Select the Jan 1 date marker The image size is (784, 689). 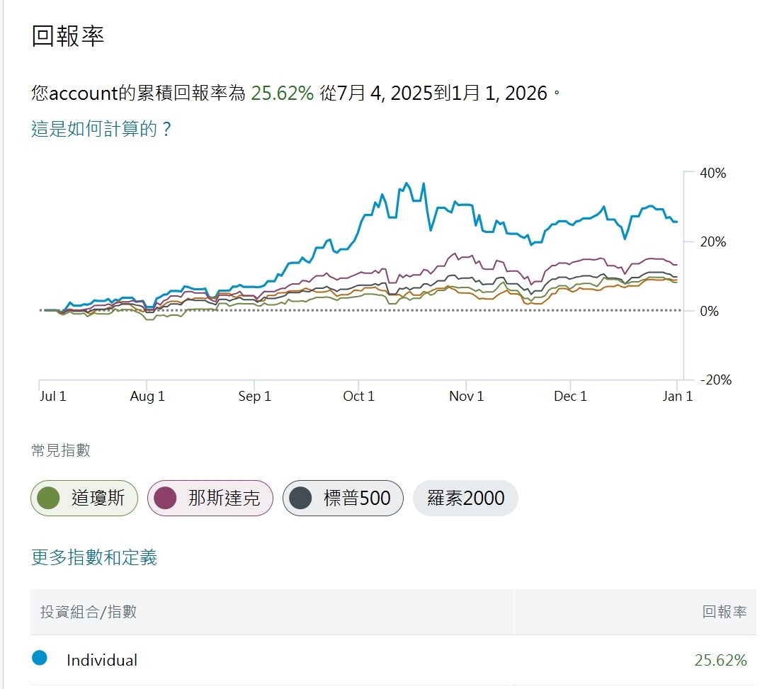pos(678,396)
